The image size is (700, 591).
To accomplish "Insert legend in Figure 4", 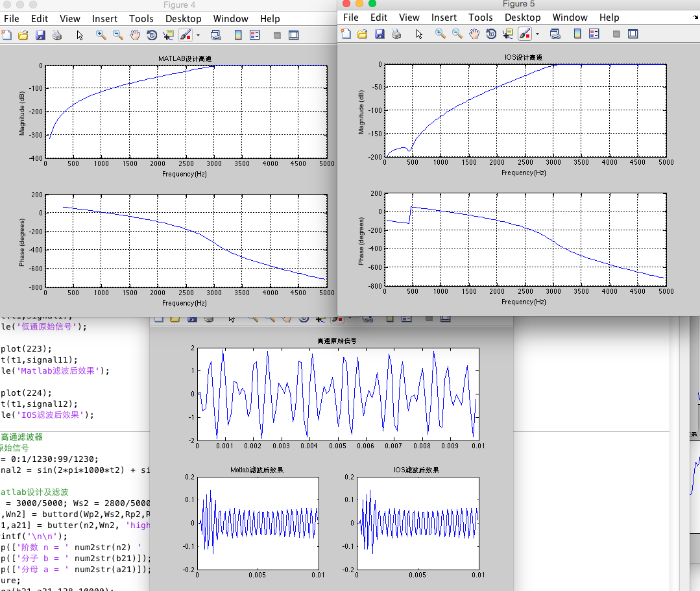I will (255, 35).
